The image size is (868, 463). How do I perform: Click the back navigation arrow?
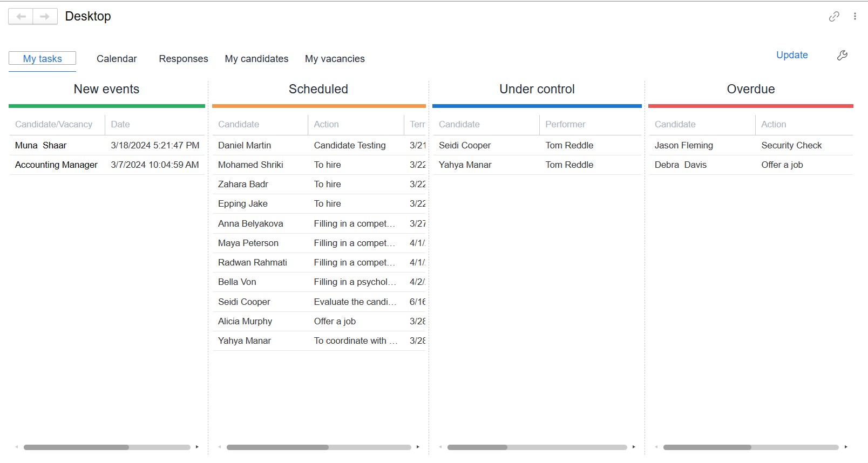click(21, 17)
